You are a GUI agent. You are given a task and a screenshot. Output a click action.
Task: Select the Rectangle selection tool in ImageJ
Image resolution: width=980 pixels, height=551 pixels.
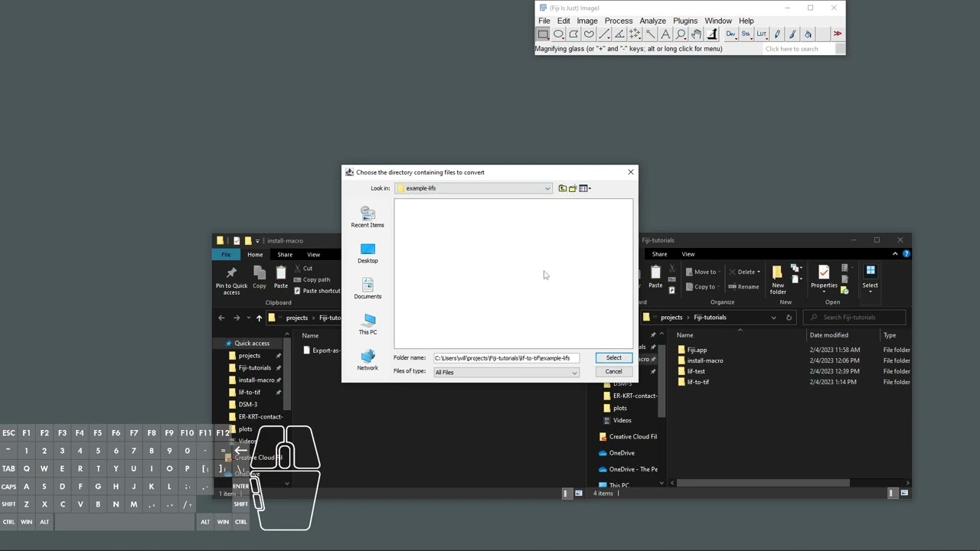tap(543, 34)
